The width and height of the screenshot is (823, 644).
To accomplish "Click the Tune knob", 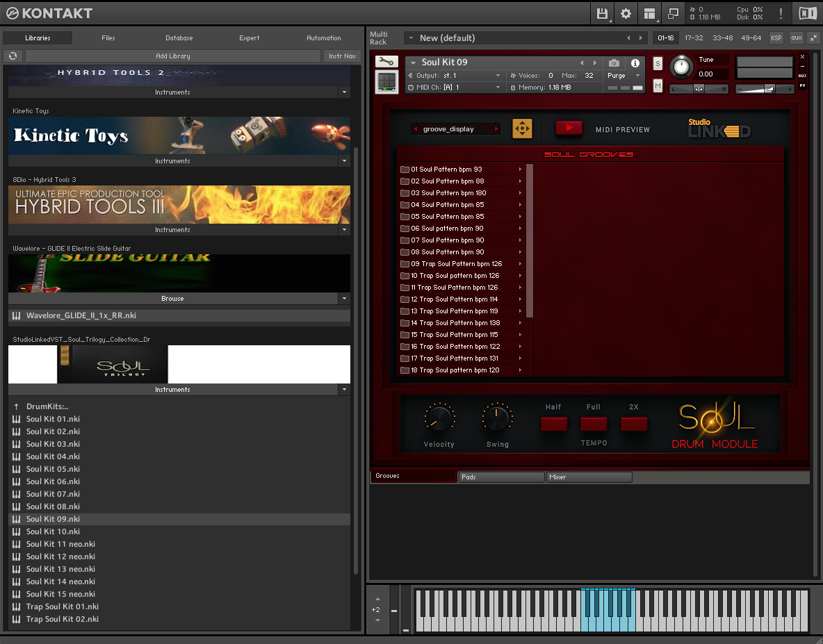I will [681, 67].
